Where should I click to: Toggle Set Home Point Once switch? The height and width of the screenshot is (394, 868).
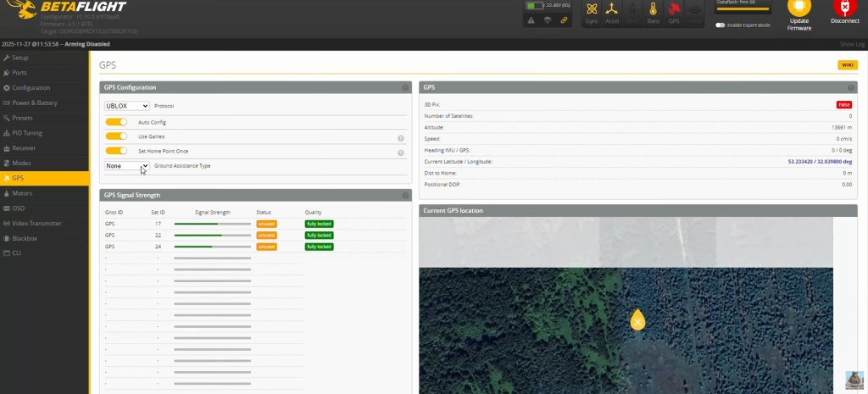click(116, 151)
